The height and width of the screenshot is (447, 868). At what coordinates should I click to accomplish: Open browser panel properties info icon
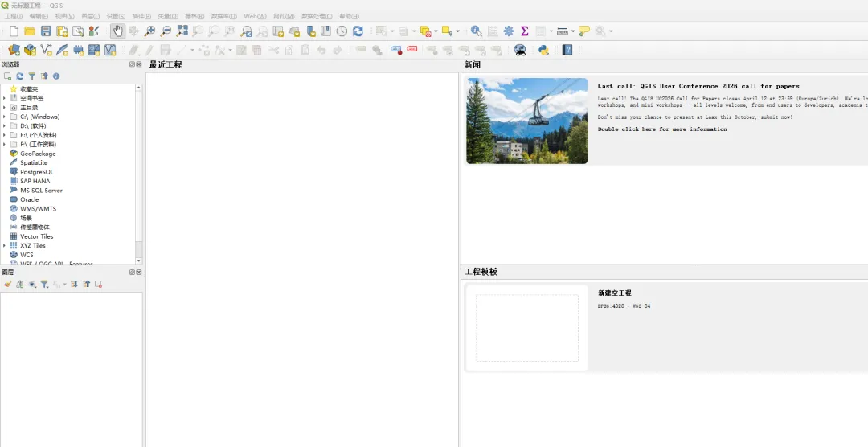click(x=56, y=76)
